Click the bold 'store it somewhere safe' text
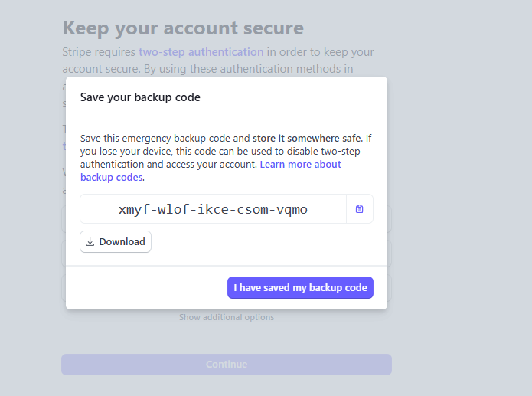The height and width of the screenshot is (396, 532). [x=306, y=139]
